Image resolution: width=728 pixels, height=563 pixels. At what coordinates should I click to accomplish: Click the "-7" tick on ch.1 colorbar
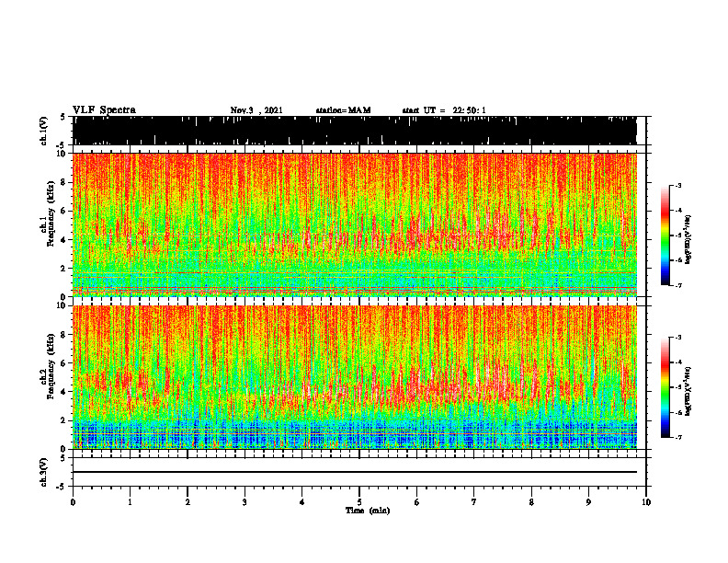point(678,285)
